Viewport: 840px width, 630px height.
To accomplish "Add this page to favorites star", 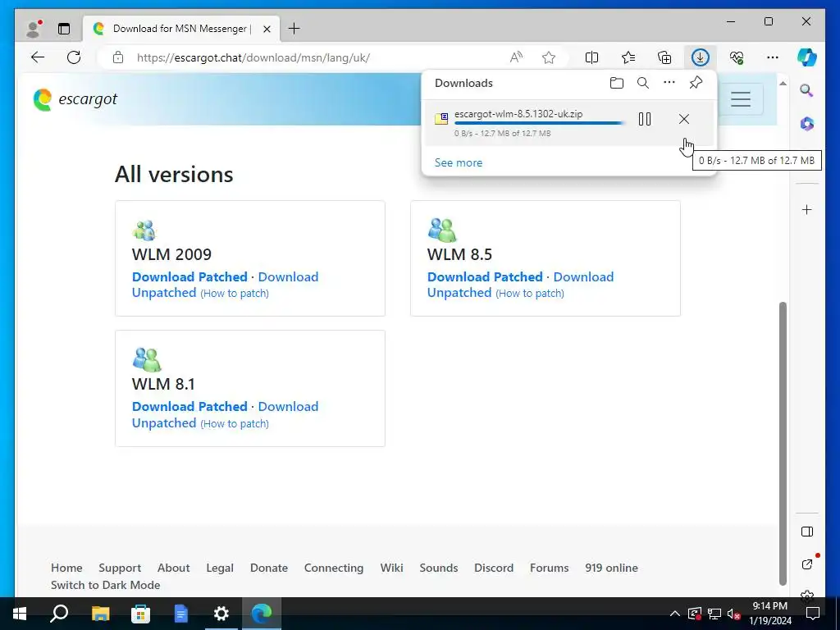I will [549, 57].
